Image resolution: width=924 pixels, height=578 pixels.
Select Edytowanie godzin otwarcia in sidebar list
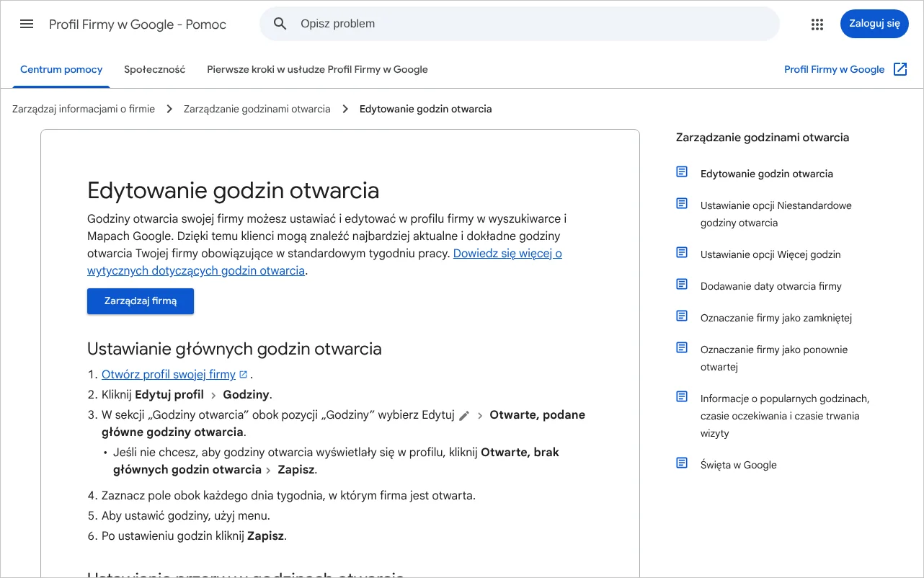tap(767, 174)
